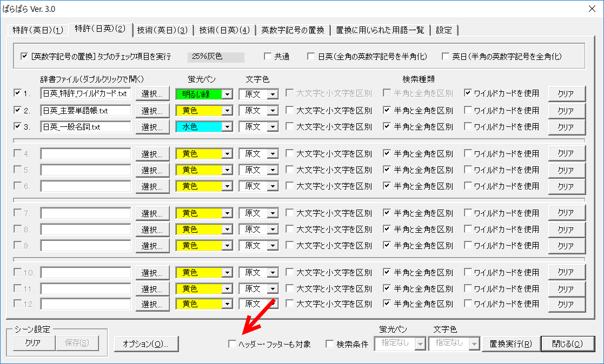The width and height of the screenshot is (604, 364).
Task: Open the 水色 highlighter color dropdown in row 3
Action: click(227, 126)
